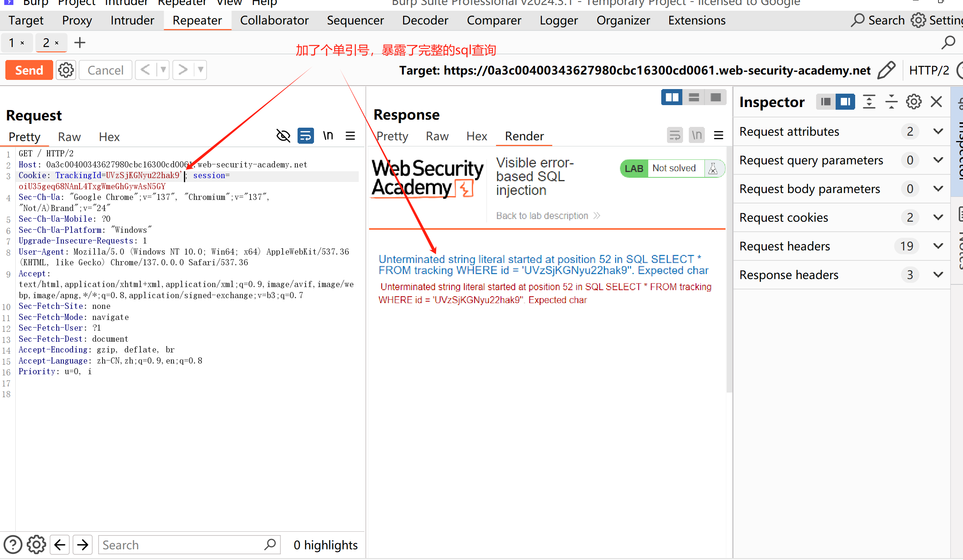Viewport: 963px width, 560px height.
Task: Open Inspector settings gear
Action: coord(914,102)
